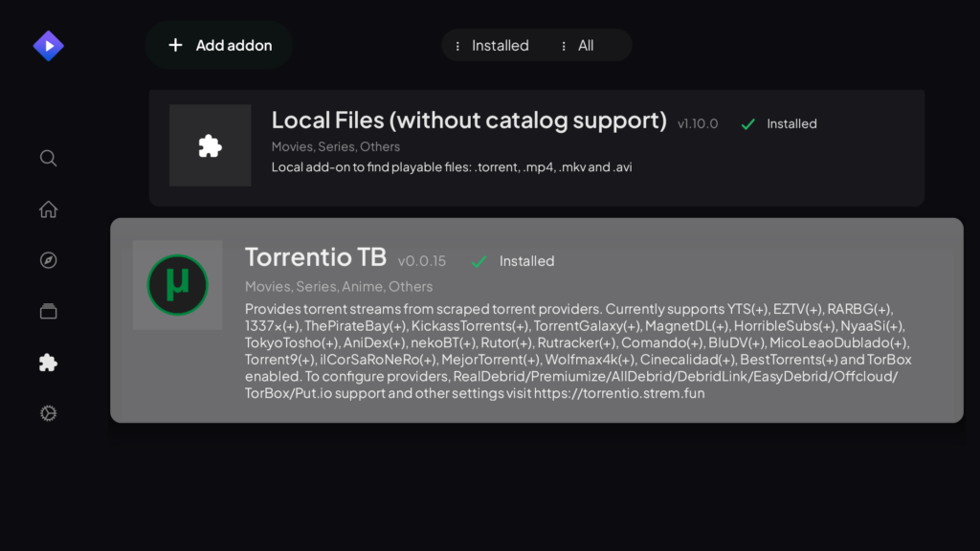This screenshot has height=551, width=980.
Task: Open the Discover compass icon
Action: [48, 260]
